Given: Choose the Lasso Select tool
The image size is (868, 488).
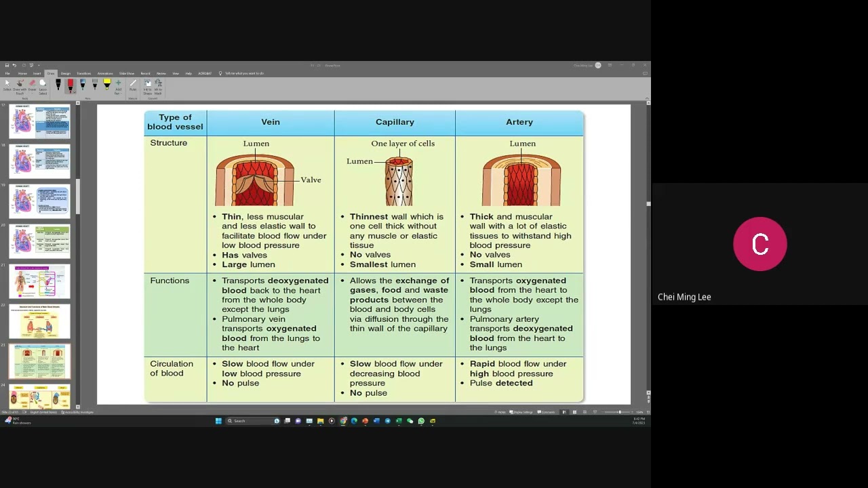Looking at the screenshot, I should point(43,86).
